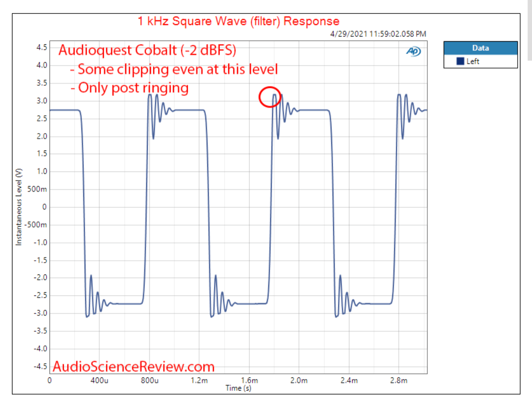Click the '-2.5' tick label on the level axis
This screenshot has height=419, width=532.
tap(40, 295)
